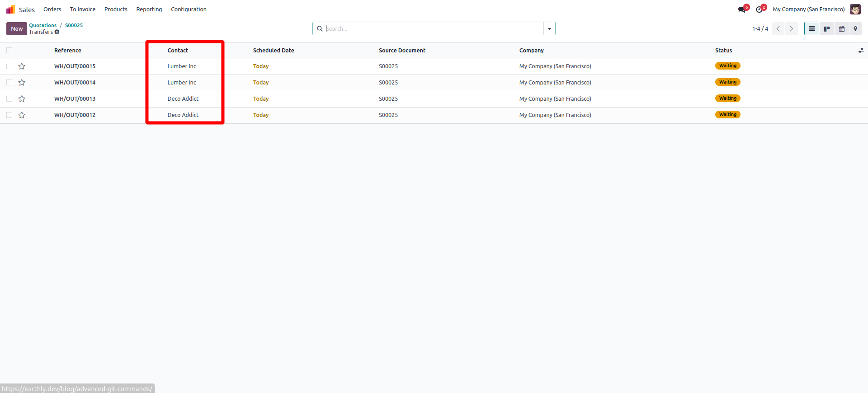This screenshot has width=868, height=393.
Task: Switch to list view
Action: click(x=812, y=28)
